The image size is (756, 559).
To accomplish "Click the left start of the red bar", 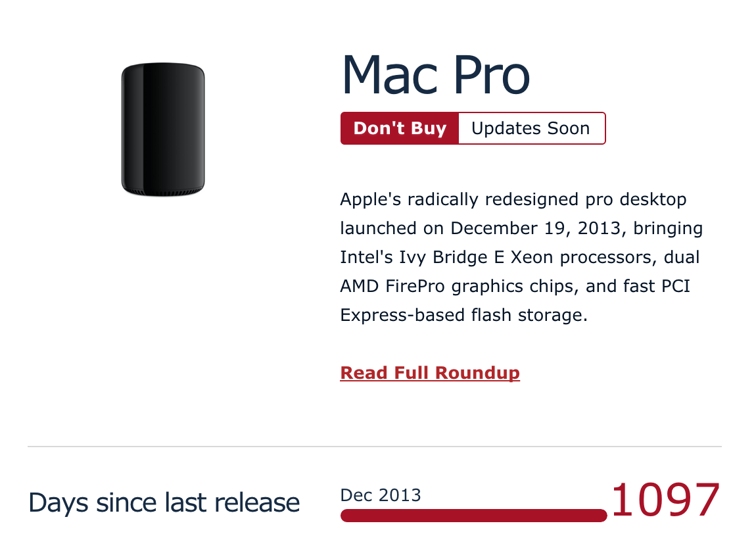I will [x=346, y=516].
